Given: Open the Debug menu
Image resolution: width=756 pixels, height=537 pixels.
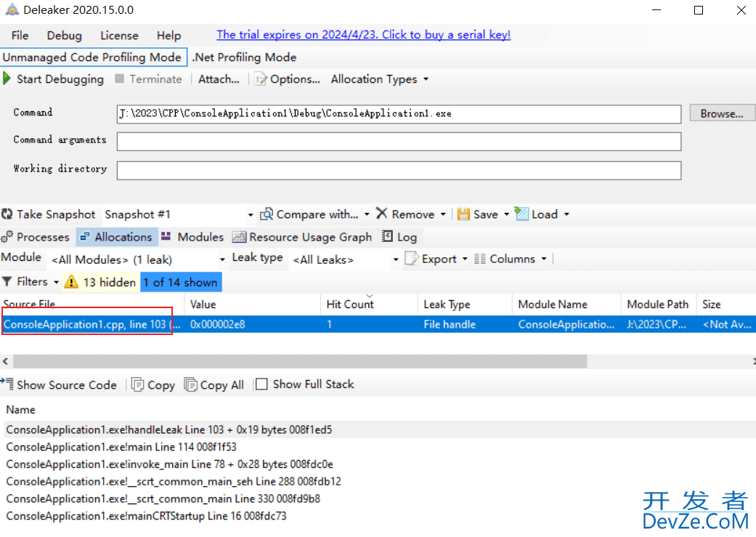Looking at the screenshot, I should point(64,35).
